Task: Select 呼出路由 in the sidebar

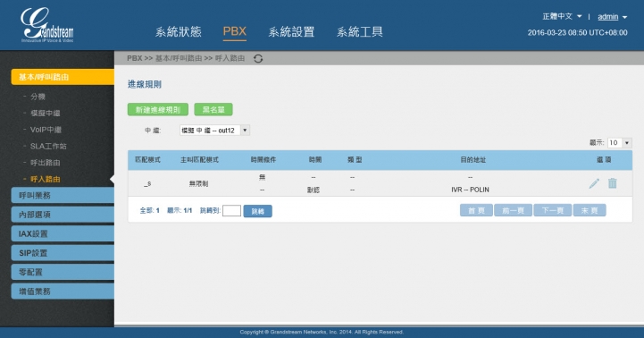Action: coord(46,163)
